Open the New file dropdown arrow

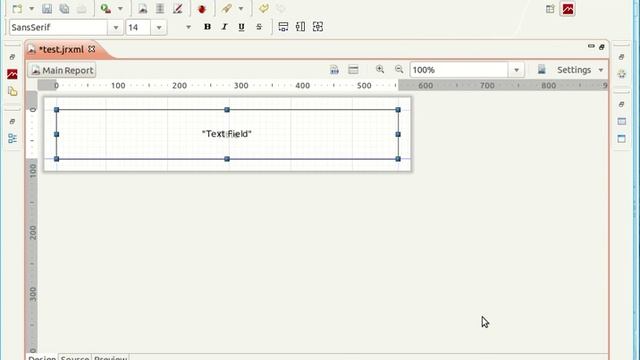pyautogui.click(x=31, y=9)
